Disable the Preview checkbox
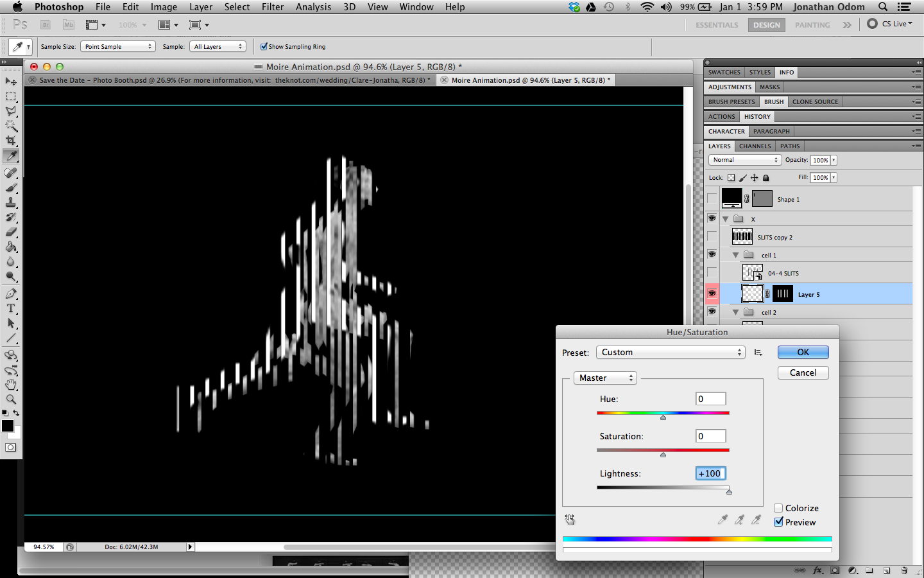The image size is (924, 578). pos(778,522)
